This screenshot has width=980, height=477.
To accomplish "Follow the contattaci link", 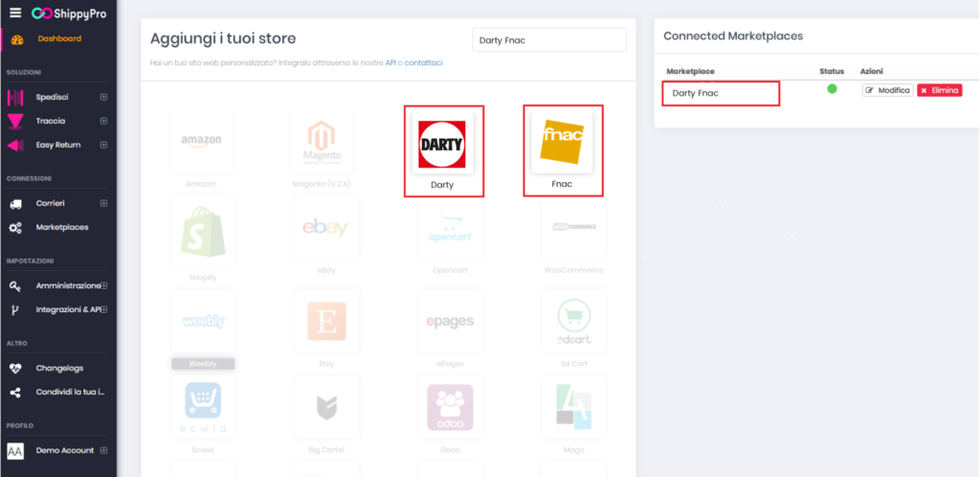I will coord(423,63).
